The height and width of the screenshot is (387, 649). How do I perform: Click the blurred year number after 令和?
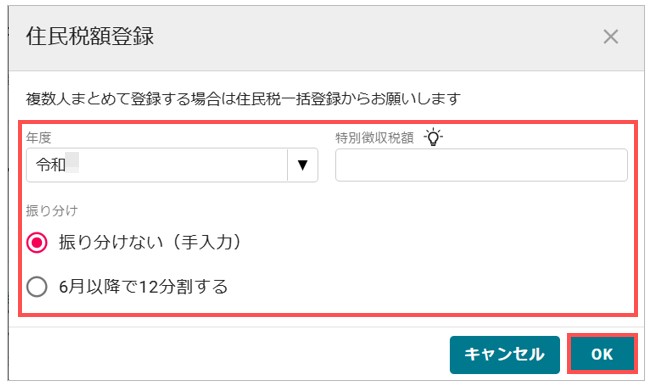click(x=72, y=163)
